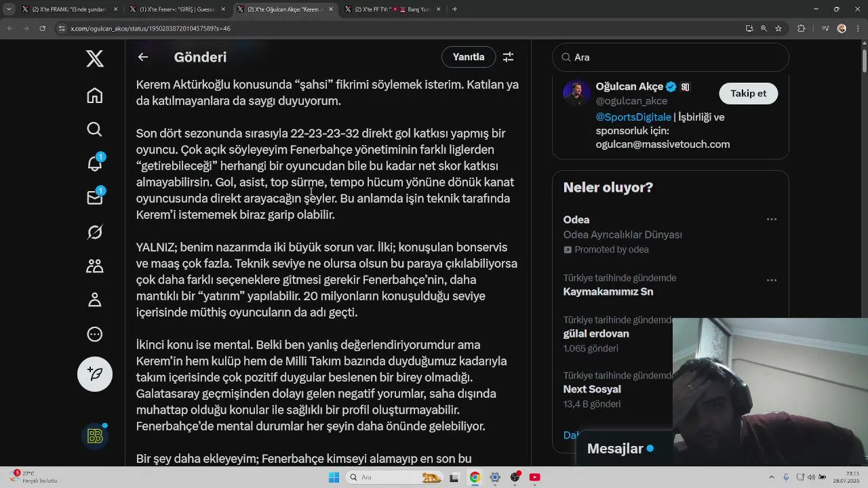Screen dimensions: 868x488
Task: Open Oğulcan Akçe profile avatar
Action: [576, 93]
